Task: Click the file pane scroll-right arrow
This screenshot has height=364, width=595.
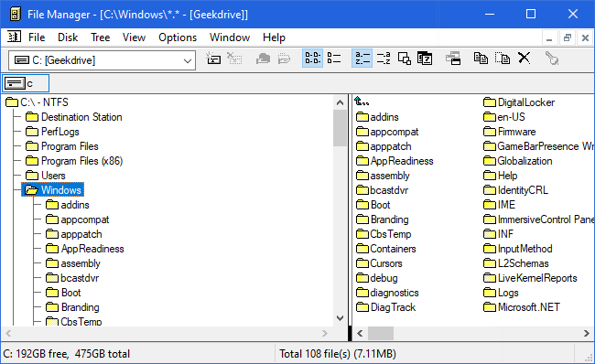Action: pos(586,333)
